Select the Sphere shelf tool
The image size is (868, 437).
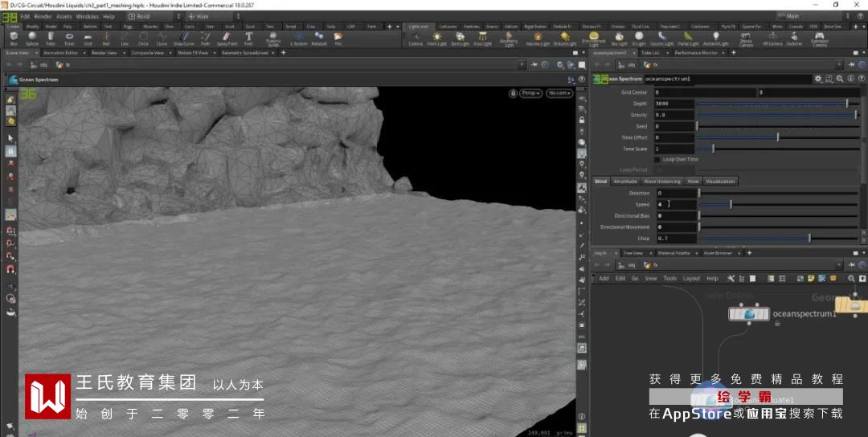point(31,37)
